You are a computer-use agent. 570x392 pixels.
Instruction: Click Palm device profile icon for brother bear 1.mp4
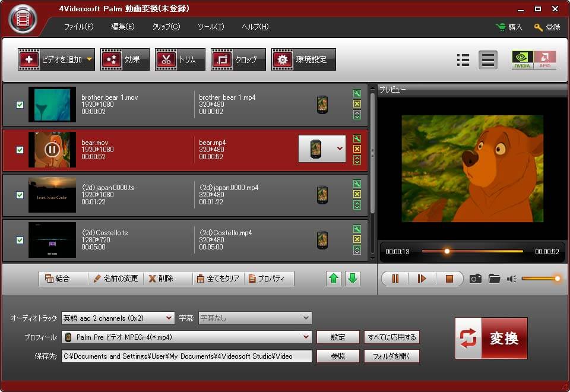(x=322, y=105)
